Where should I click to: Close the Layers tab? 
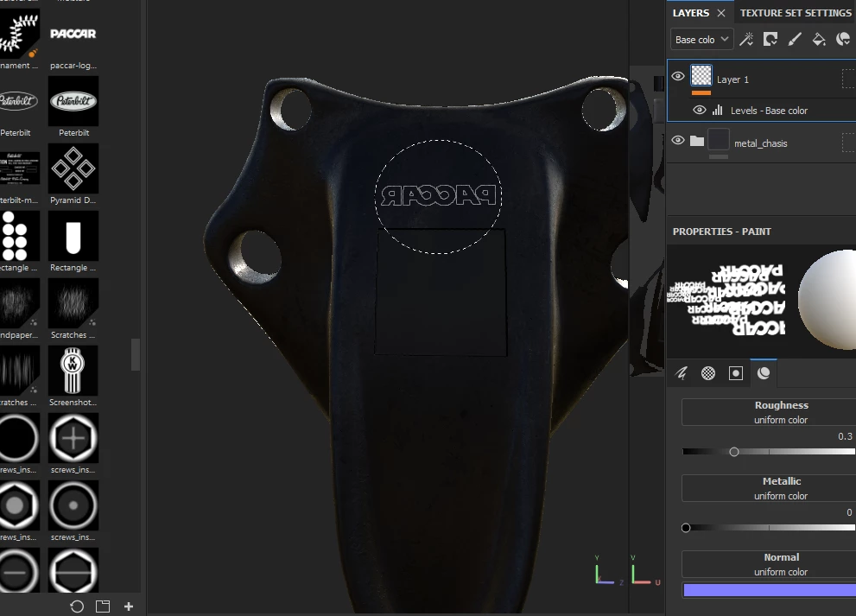[x=721, y=13]
